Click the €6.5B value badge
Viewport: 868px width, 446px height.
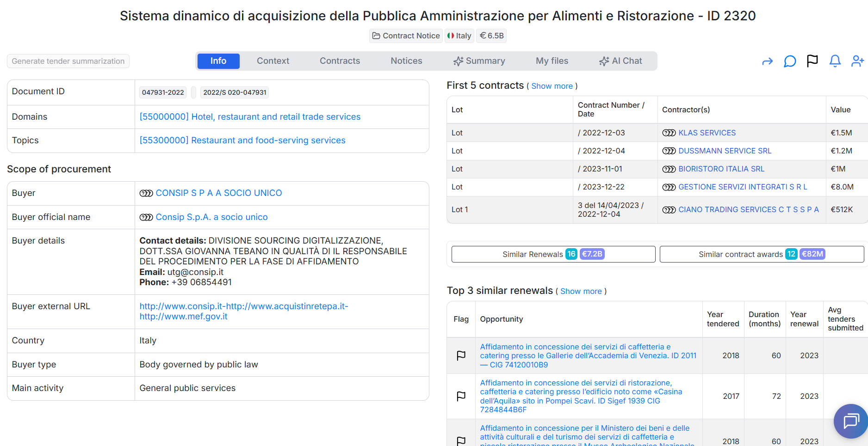491,36
